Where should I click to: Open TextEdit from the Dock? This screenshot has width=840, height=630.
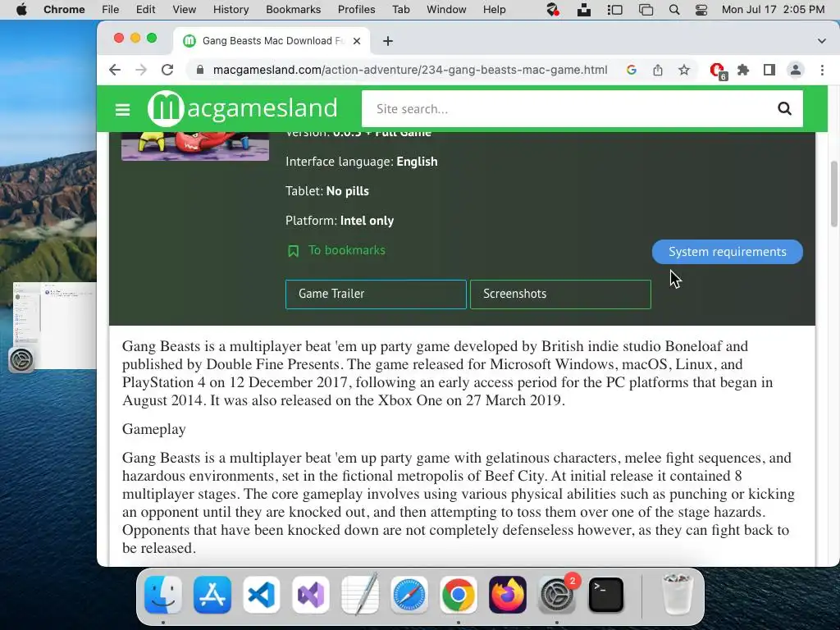coord(360,594)
